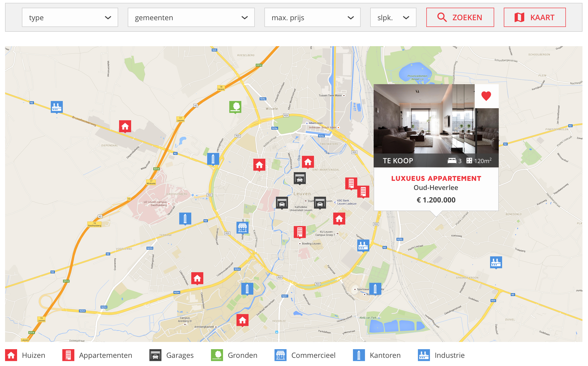Expand the slpk. dropdown
The height and width of the screenshot is (366, 588).
click(x=393, y=17)
